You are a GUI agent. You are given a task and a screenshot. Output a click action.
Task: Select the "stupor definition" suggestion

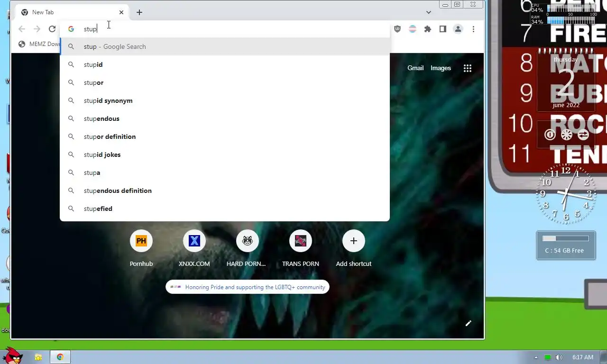[x=225, y=136]
